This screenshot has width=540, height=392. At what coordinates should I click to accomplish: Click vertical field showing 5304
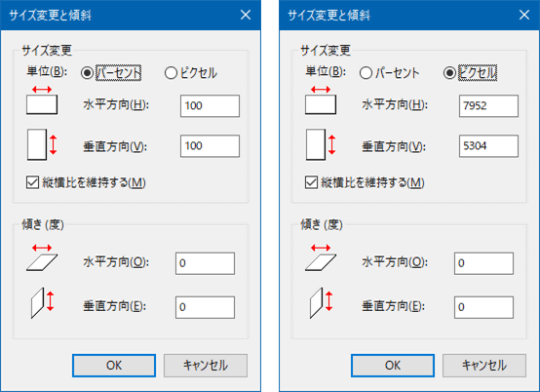pyautogui.click(x=488, y=146)
